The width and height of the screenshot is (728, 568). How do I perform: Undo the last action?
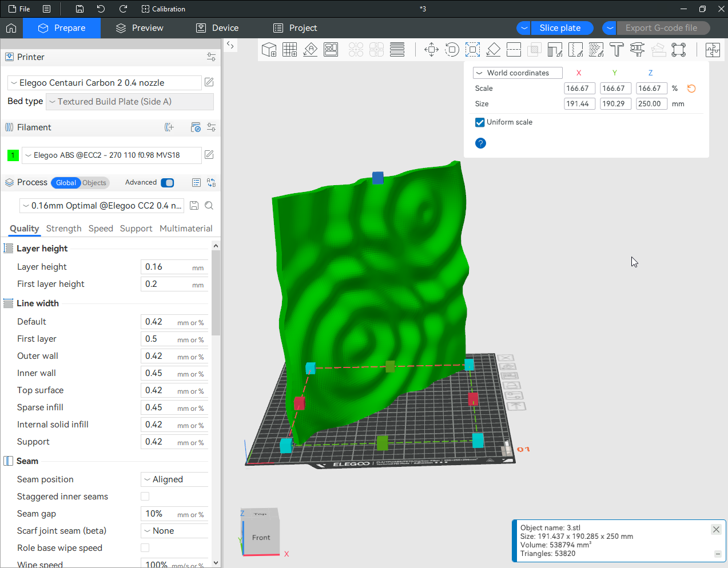(x=101, y=9)
